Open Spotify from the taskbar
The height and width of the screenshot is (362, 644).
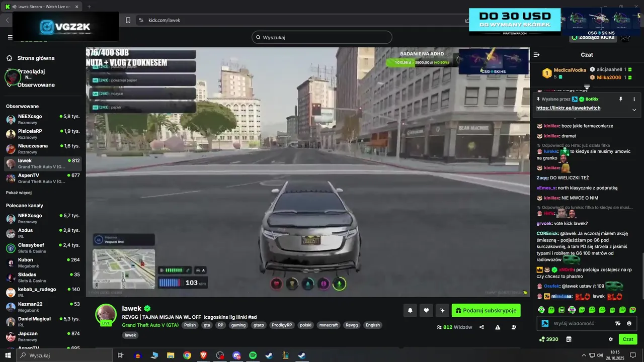pyautogui.click(x=253, y=355)
